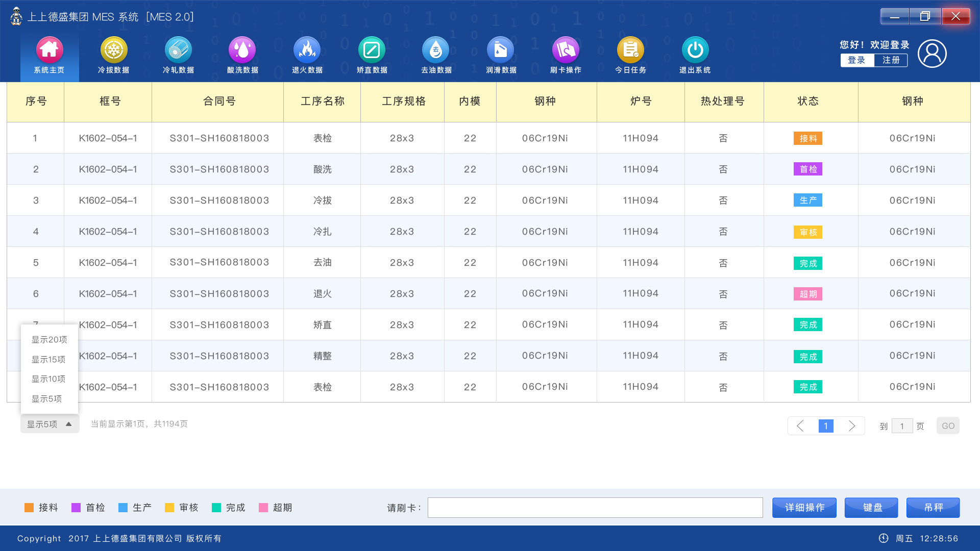This screenshot has height=551, width=980.
Task: Click the 润滑数据 lubrication icon
Action: (501, 50)
